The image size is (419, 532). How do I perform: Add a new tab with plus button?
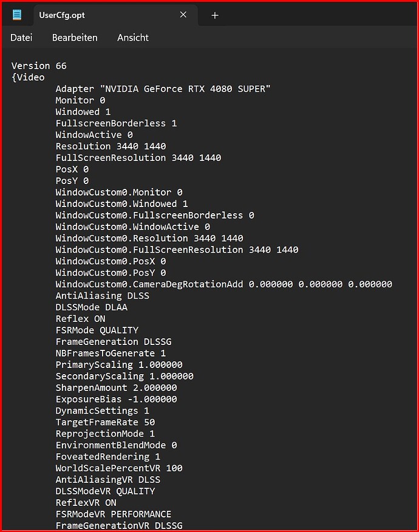(214, 15)
